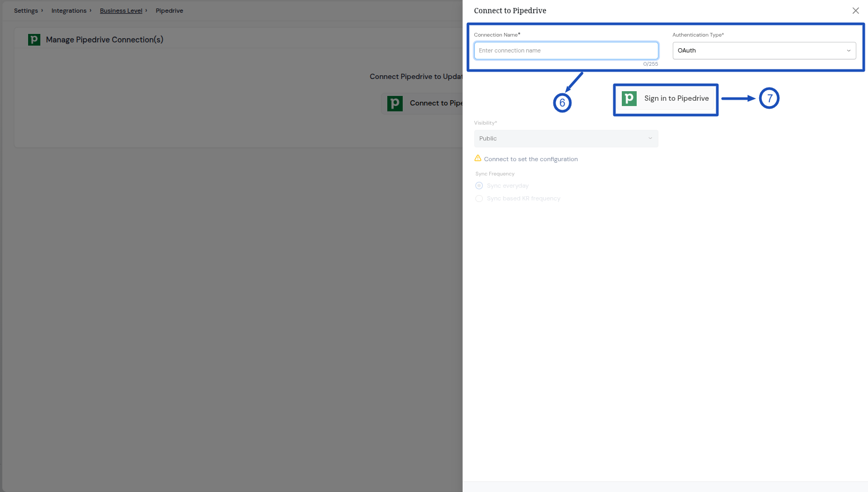Open the Visibility Public dropdown

point(566,138)
